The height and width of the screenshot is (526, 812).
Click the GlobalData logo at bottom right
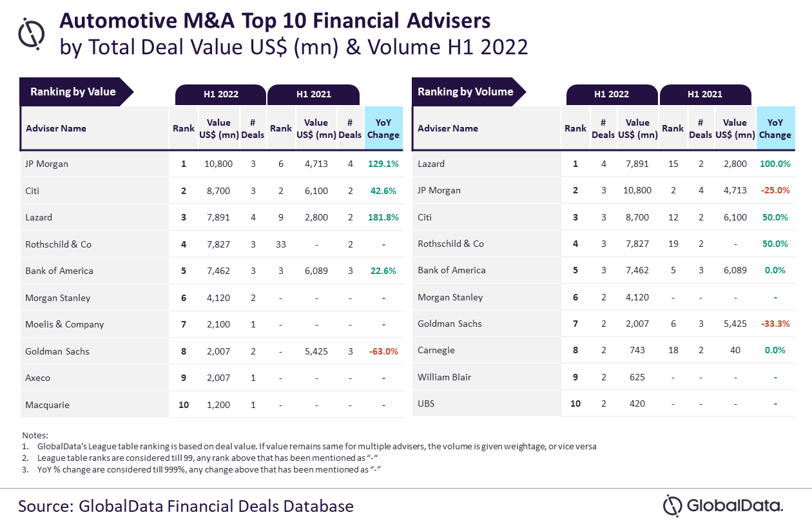click(723, 505)
